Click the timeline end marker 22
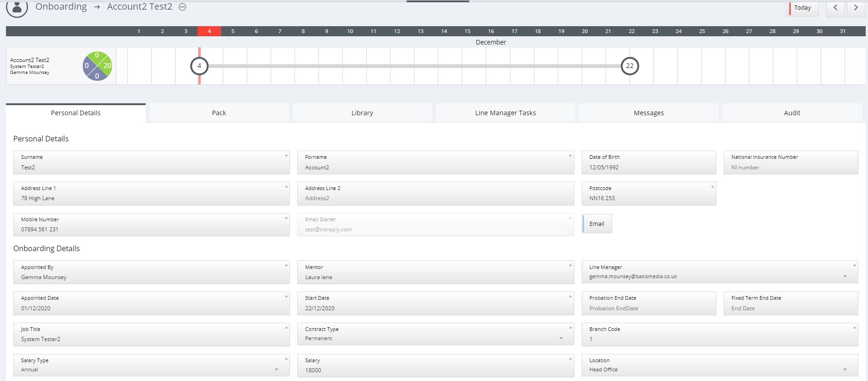The image size is (868, 381). [x=630, y=66]
